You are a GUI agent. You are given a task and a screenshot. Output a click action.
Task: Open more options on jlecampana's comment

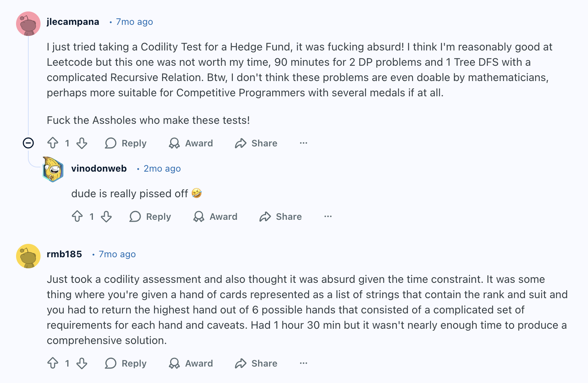pyautogui.click(x=304, y=143)
